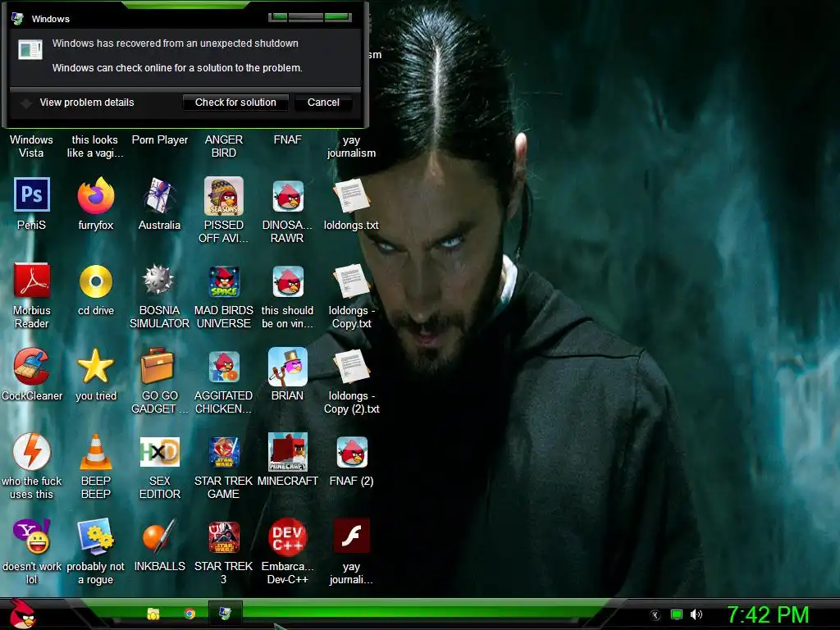This screenshot has height=630, width=840.
Task: Select the 'Windows Vista' desktop label
Action: coord(32,146)
